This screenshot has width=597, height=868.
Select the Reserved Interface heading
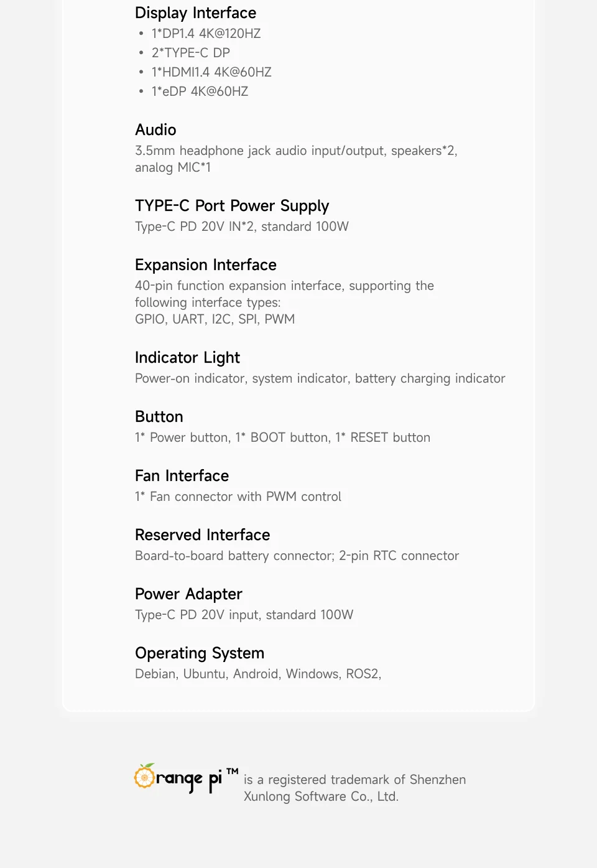click(x=203, y=535)
